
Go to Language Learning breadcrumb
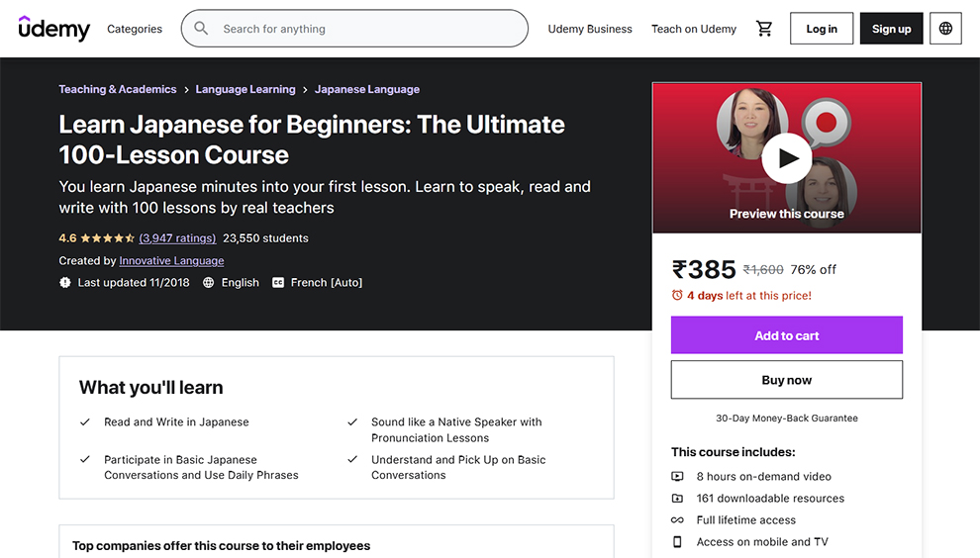click(245, 89)
